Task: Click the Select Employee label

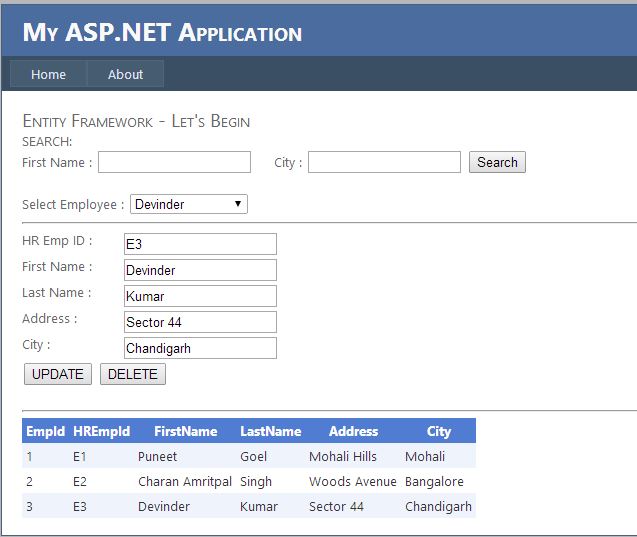Action: click(73, 204)
